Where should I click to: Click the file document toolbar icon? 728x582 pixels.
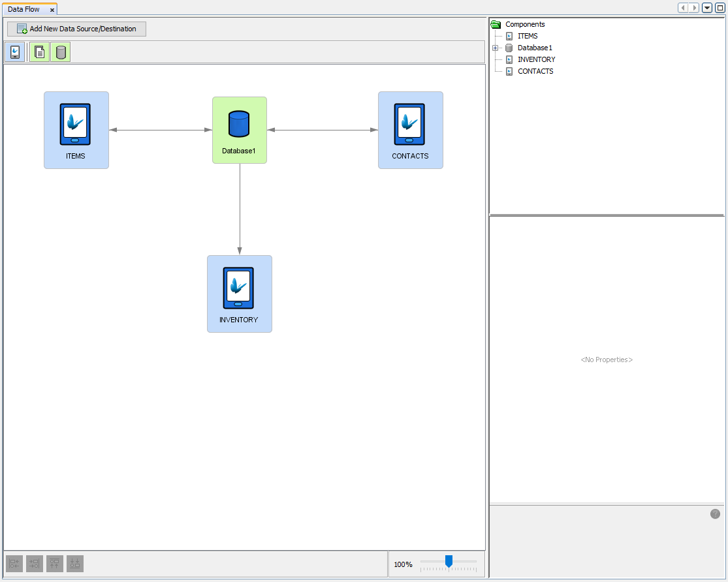[39, 52]
